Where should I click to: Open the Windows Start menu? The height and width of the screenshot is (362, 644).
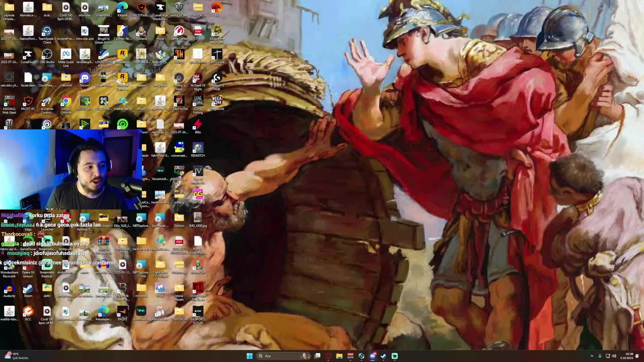[x=249, y=356]
